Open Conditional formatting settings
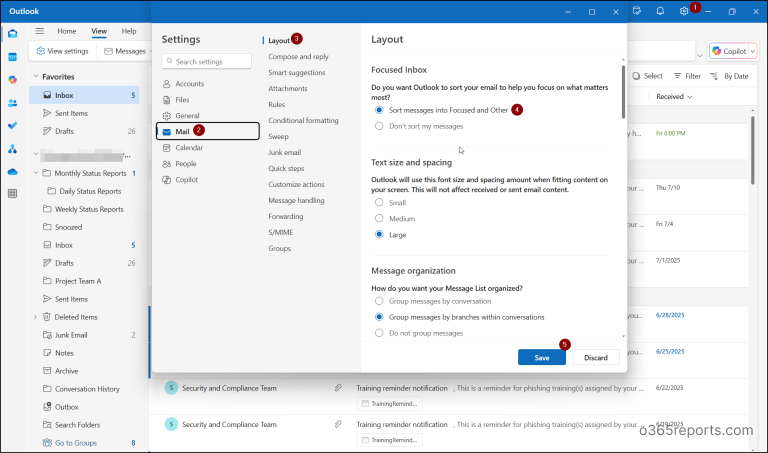Viewport: 768px width, 453px height. coord(303,120)
